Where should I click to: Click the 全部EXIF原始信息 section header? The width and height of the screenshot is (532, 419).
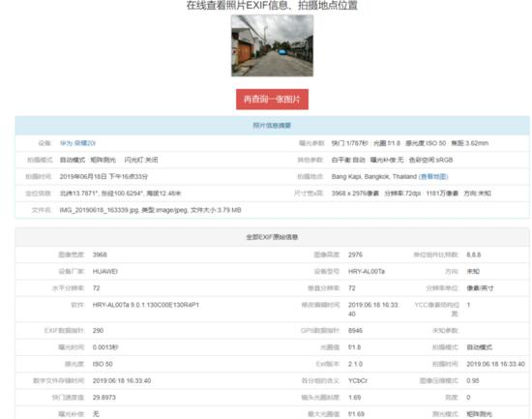point(272,237)
